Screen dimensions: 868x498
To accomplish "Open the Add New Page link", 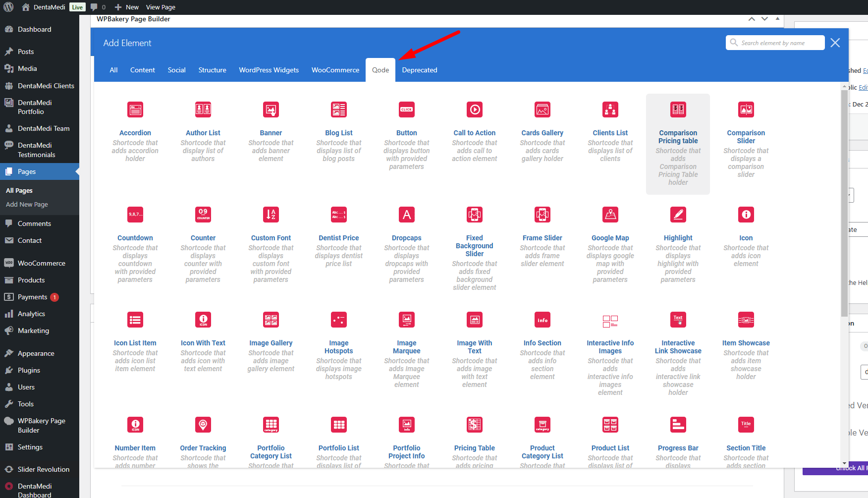I will 27,204.
